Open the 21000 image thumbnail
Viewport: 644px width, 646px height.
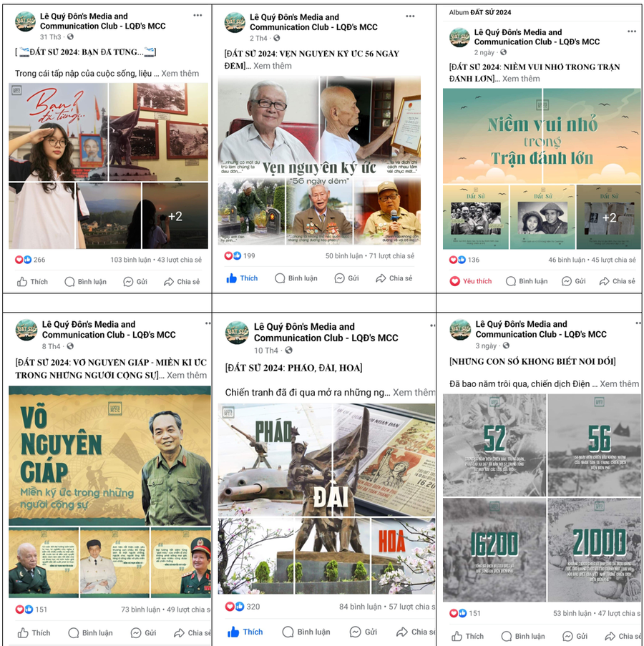(x=594, y=549)
